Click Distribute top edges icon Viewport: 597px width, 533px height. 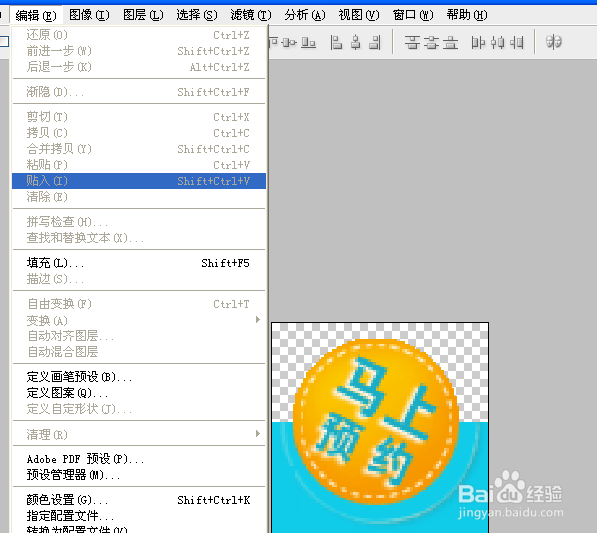point(412,42)
